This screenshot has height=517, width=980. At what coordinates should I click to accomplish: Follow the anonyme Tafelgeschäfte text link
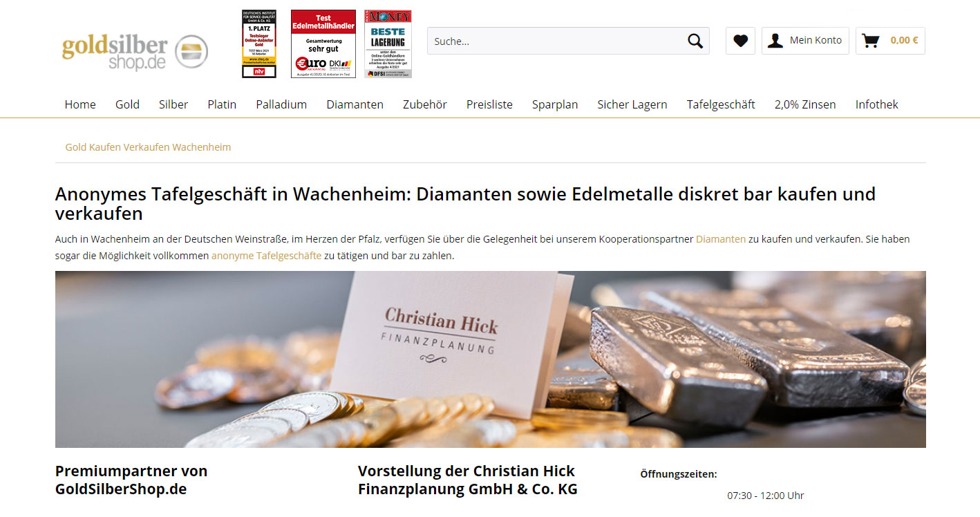pyautogui.click(x=266, y=256)
